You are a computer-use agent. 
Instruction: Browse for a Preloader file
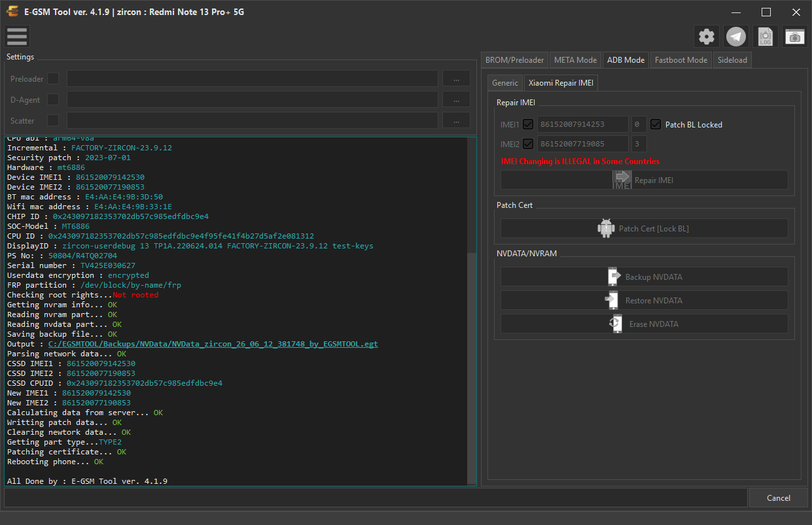click(456, 78)
